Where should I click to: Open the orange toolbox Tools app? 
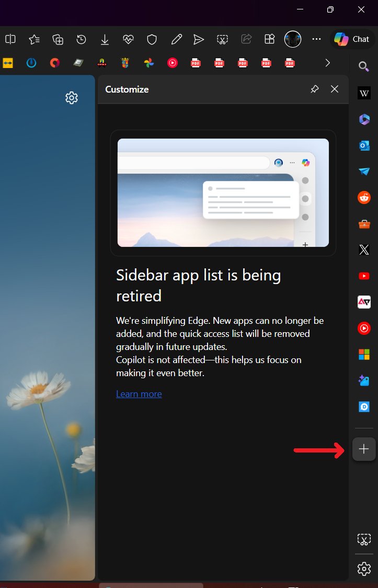(x=364, y=224)
